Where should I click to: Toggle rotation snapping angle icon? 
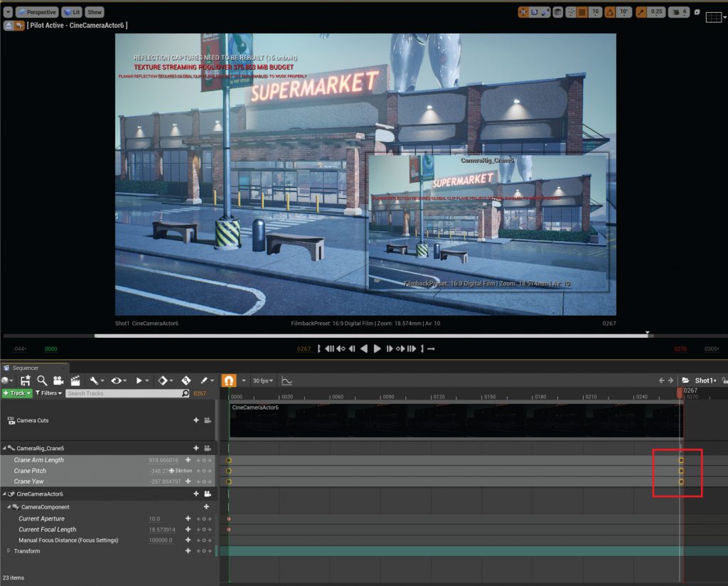point(609,12)
